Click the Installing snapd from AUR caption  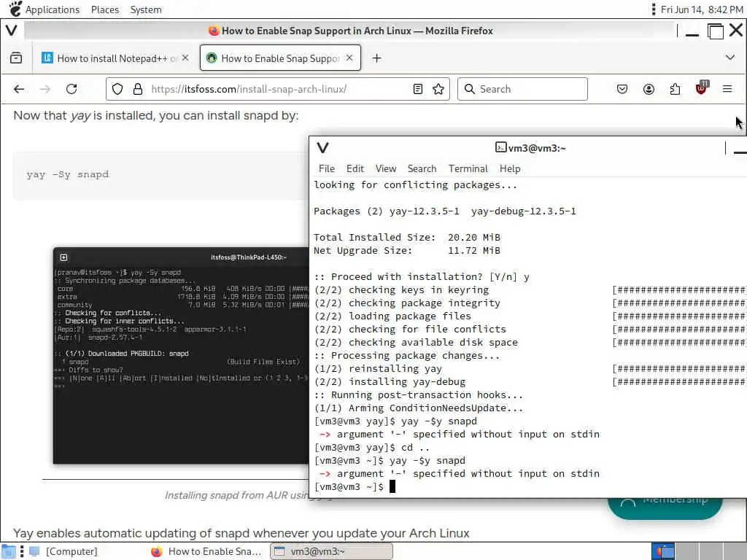(237, 495)
